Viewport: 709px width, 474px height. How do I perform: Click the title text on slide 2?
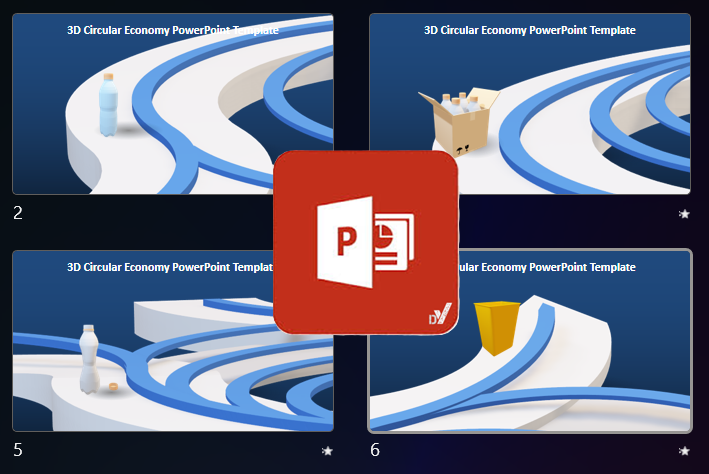point(172,30)
